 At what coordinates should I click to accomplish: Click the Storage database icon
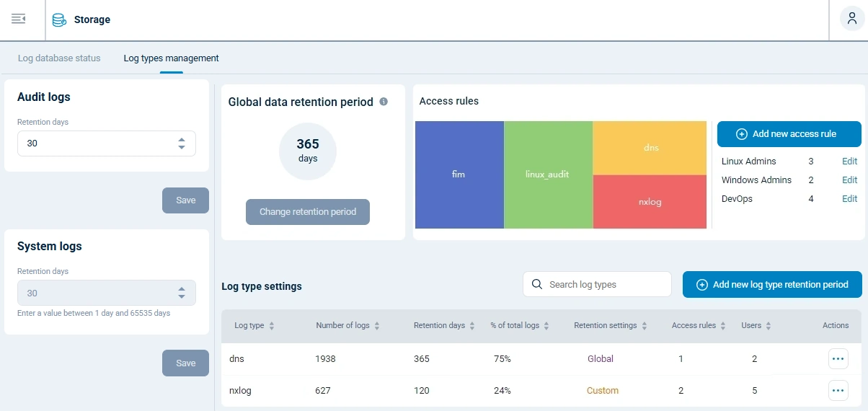(x=59, y=19)
